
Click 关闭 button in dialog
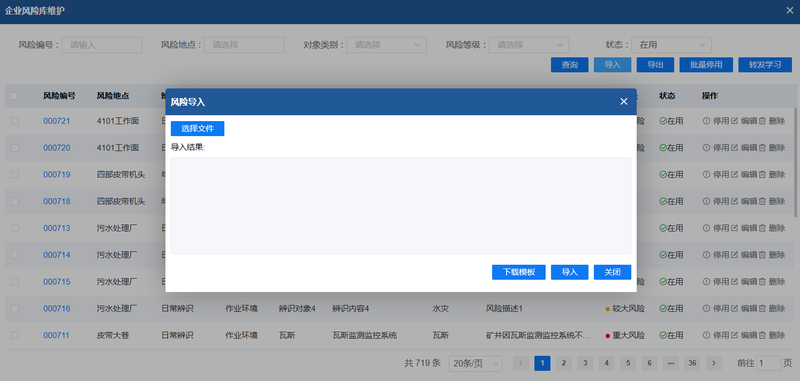(612, 272)
